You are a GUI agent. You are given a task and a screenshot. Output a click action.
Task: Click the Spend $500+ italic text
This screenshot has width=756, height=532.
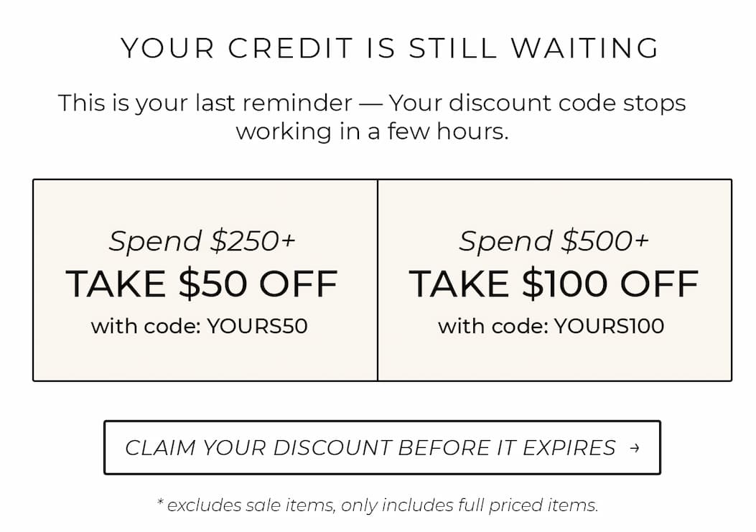tap(554, 241)
